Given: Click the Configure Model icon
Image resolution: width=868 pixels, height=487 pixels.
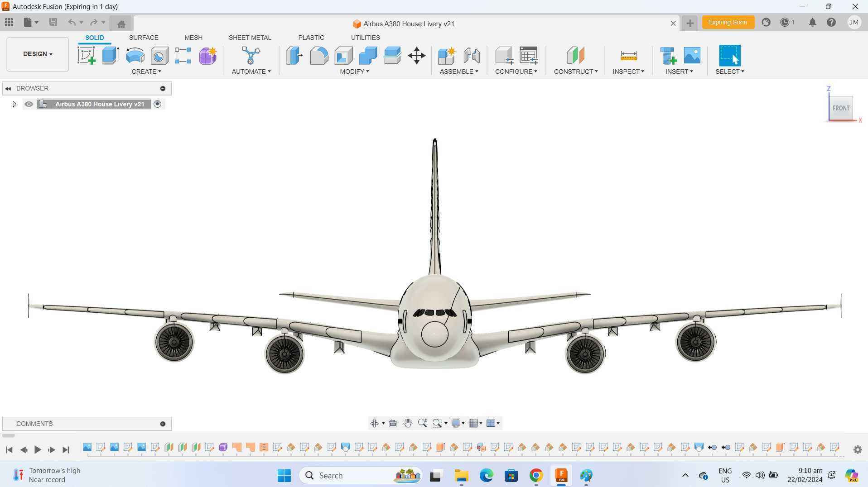Looking at the screenshot, I should [504, 56].
